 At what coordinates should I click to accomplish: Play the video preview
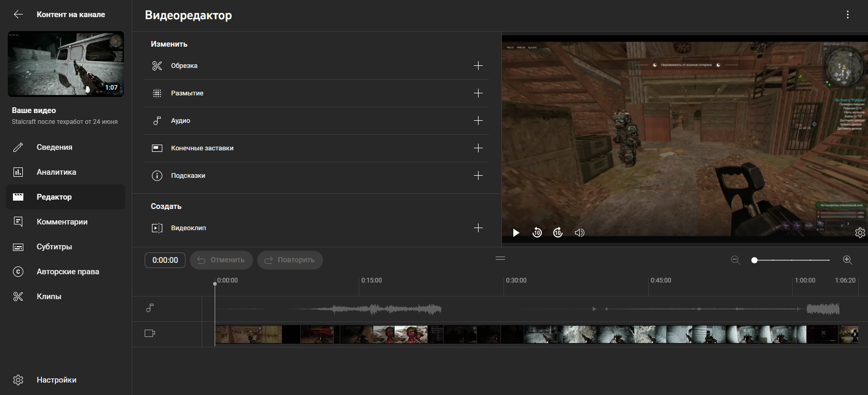(516, 233)
